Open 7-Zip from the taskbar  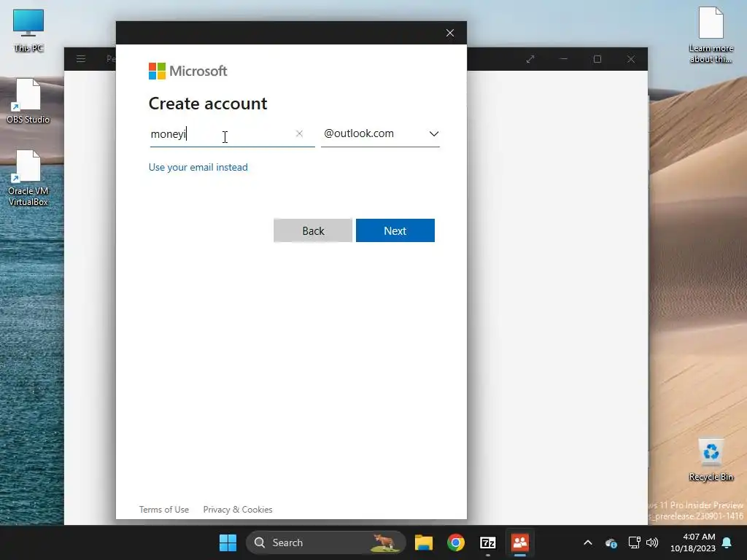click(488, 542)
